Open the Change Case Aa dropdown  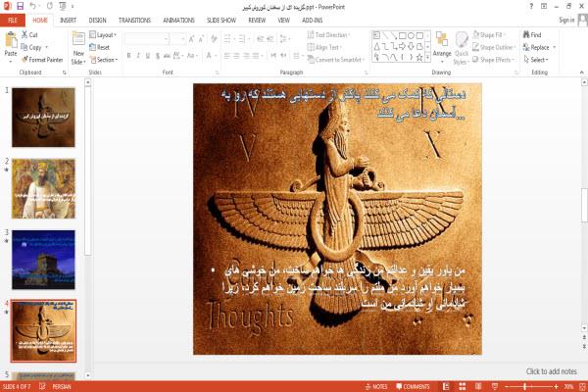tap(192, 56)
